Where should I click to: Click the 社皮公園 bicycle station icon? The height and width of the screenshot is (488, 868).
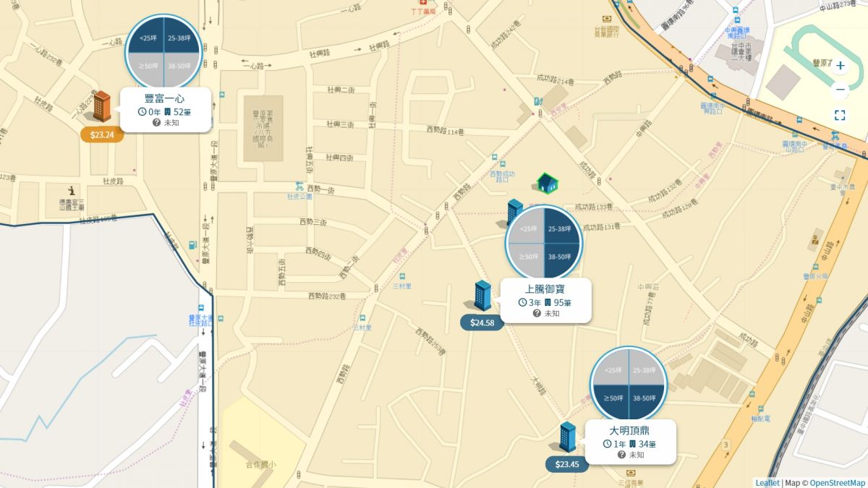click(299, 186)
